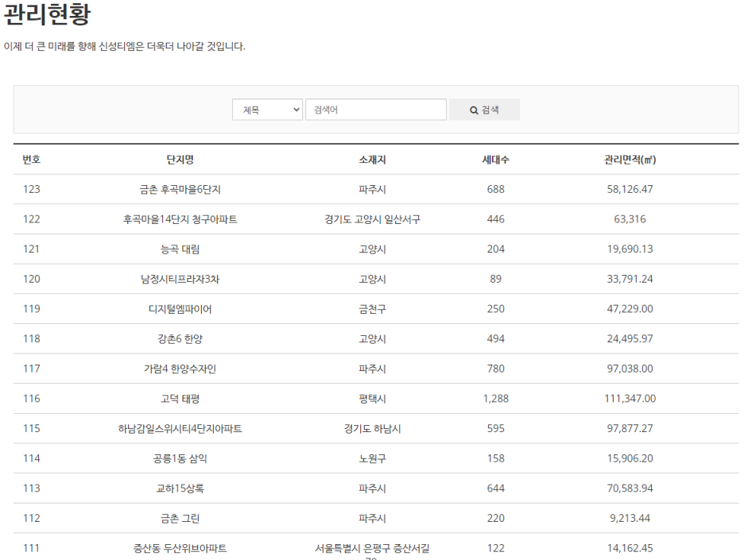Select complex name 증산동 두산위브아파트

click(180, 547)
